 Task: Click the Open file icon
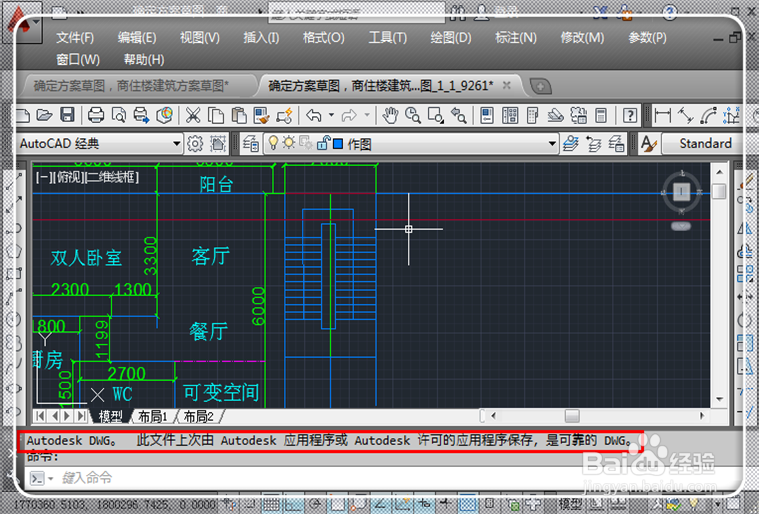coord(44,115)
